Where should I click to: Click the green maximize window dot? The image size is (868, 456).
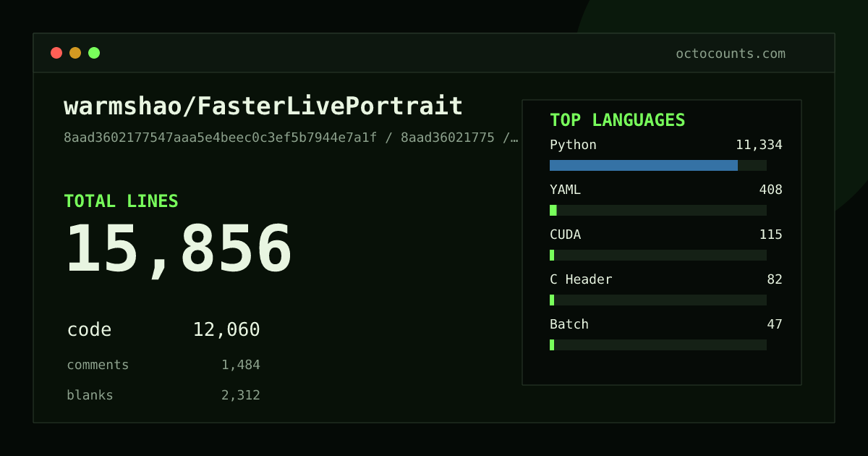coord(94,53)
